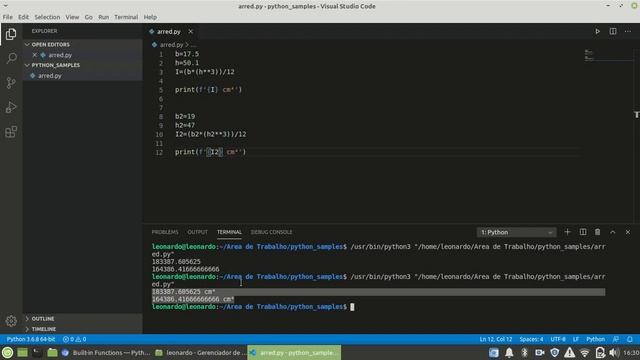Open the Edit menu

click(23, 17)
